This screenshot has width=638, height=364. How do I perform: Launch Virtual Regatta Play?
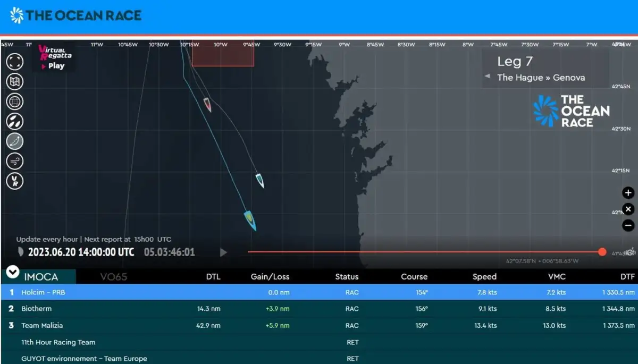click(55, 57)
